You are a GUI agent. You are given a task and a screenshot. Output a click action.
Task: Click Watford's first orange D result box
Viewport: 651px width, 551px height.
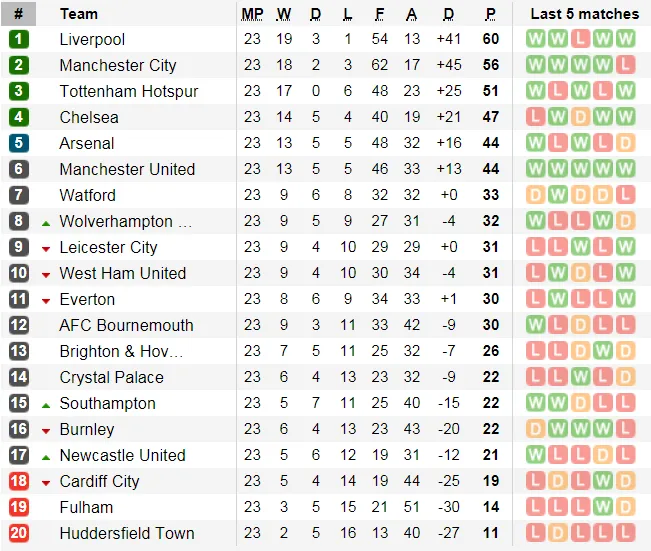pyautogui.click(x=536, y=195)
